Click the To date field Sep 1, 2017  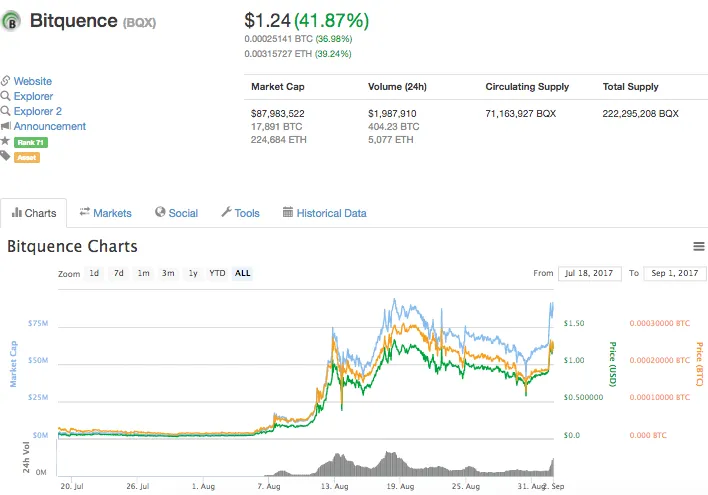point(675,273)
